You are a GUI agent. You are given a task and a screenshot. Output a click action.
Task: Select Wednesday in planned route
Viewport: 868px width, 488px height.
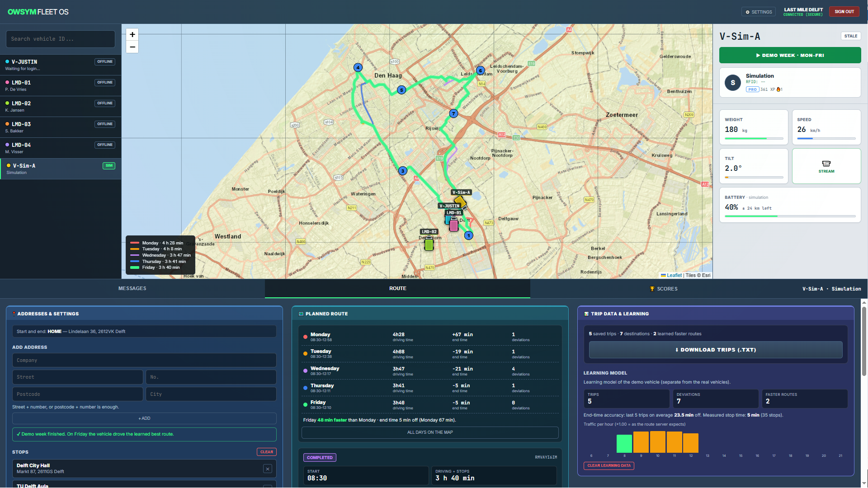click(x=430, y=371)
